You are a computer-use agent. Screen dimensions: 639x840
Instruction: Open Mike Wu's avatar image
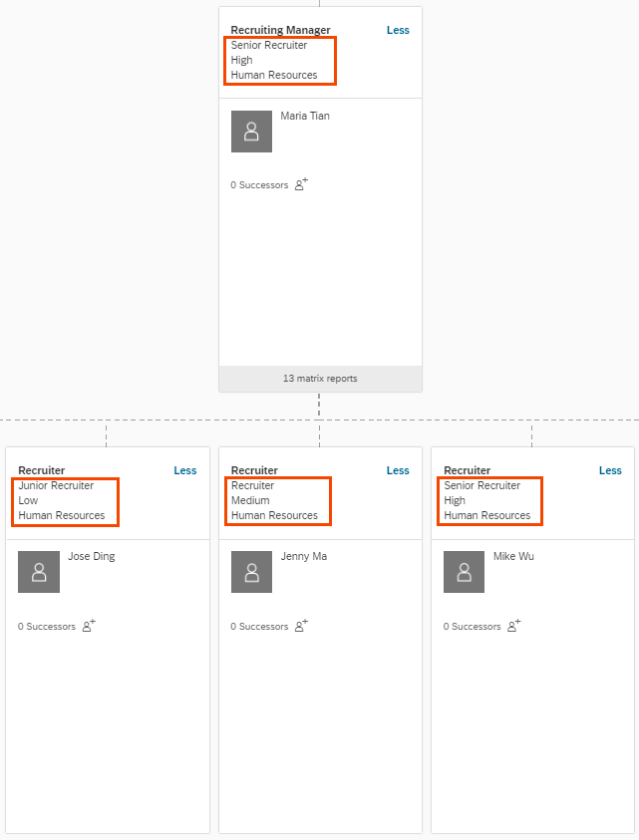pos(464,572)
